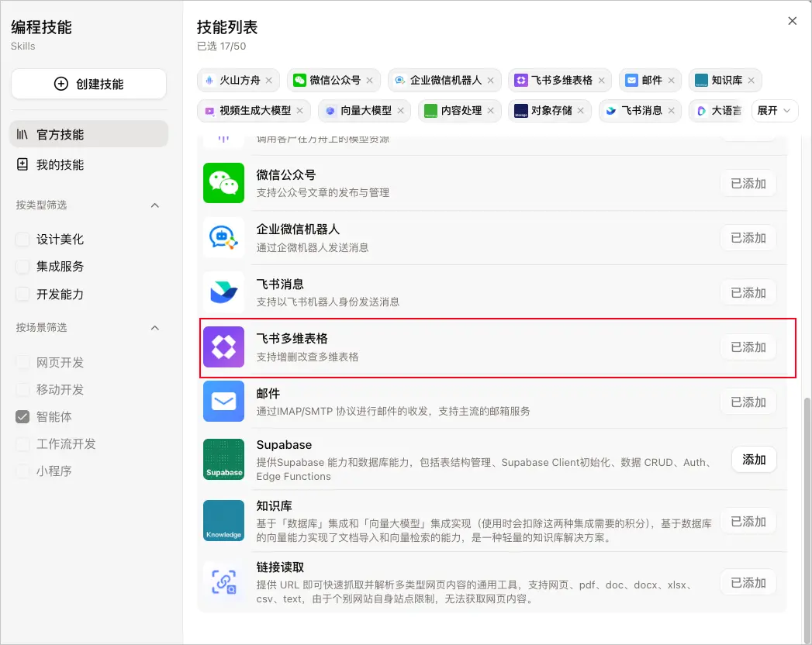This screenshot has height=645, width=812.
Task: Click 已添加 for 邮件
Action: coord(748,402)
